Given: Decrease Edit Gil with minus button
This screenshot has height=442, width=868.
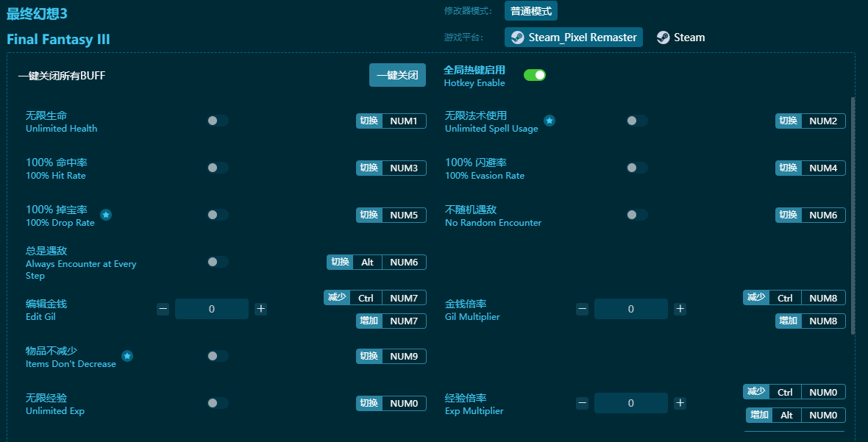Looking at the screenshot, I should click(163, 309).
